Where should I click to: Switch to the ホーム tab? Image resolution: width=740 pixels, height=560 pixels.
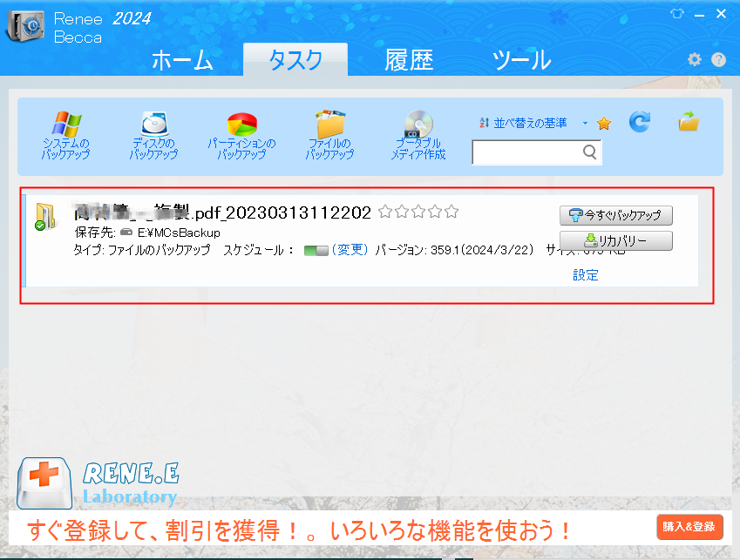(182, 60)
